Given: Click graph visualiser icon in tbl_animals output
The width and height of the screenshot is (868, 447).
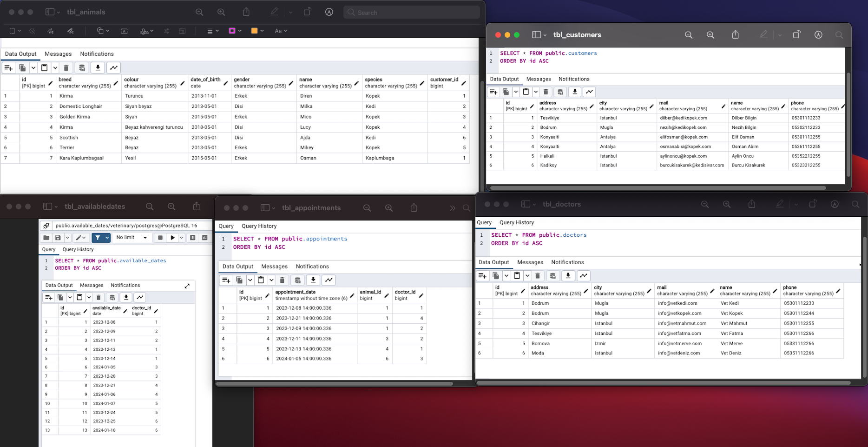Looking at the screenshot, I should point(113,68).
